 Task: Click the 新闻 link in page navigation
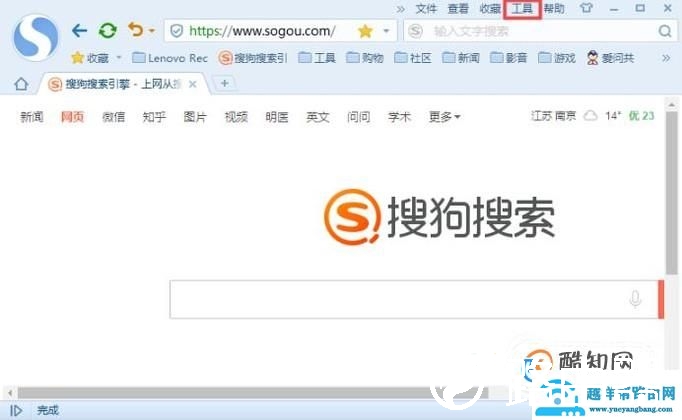click(32, 117)
